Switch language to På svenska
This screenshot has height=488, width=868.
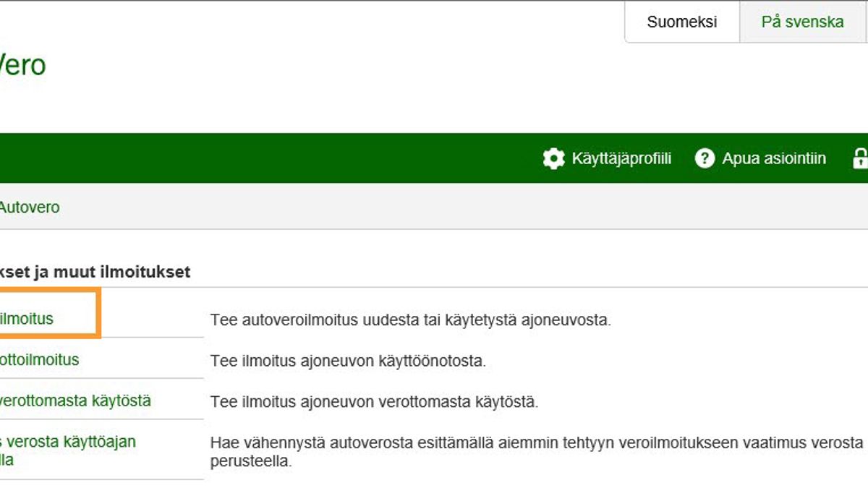tap(802, 22)
